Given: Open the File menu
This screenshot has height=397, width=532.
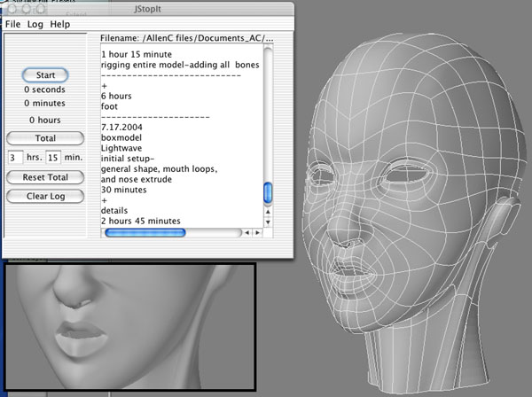Looking at the screenshot, I should 13,25.
